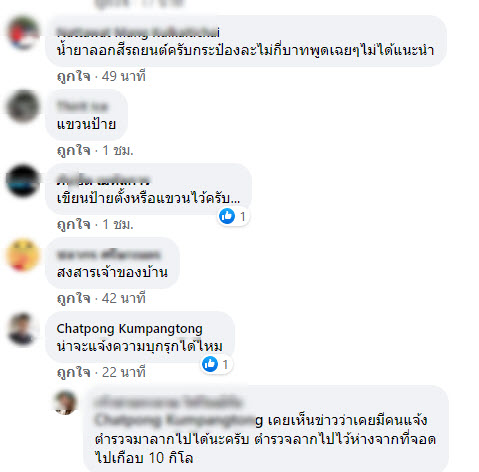Screen dimensions: 479x472
Task: Like the แขวนป้าย comment
Action: click(x=73, y=150)
